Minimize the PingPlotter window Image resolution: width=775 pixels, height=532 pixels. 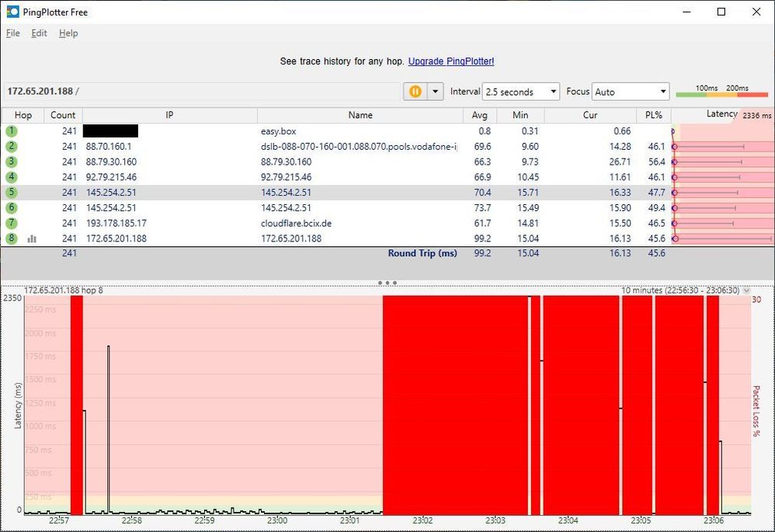click(686, 12)
